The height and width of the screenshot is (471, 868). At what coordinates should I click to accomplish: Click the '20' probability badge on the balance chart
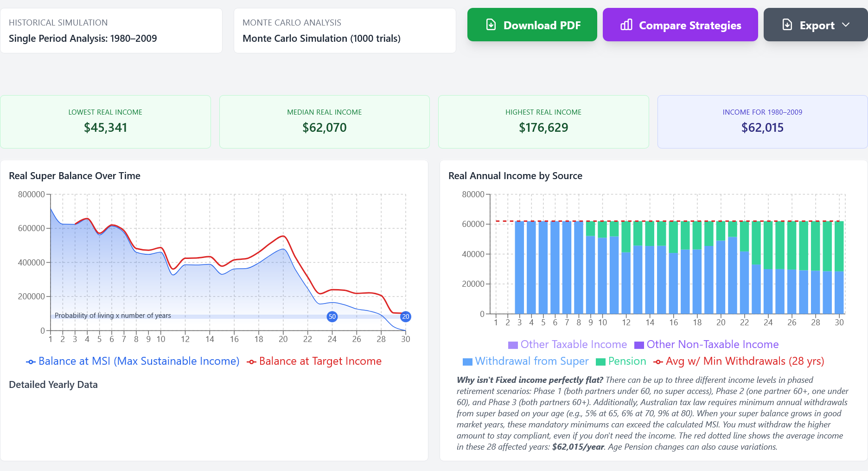(406, 316)
